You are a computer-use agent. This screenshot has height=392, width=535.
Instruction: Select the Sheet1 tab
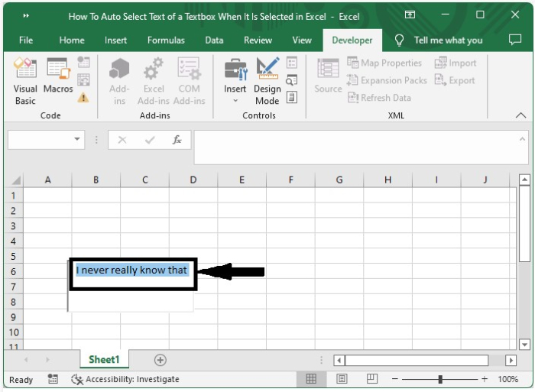(104, 360)
